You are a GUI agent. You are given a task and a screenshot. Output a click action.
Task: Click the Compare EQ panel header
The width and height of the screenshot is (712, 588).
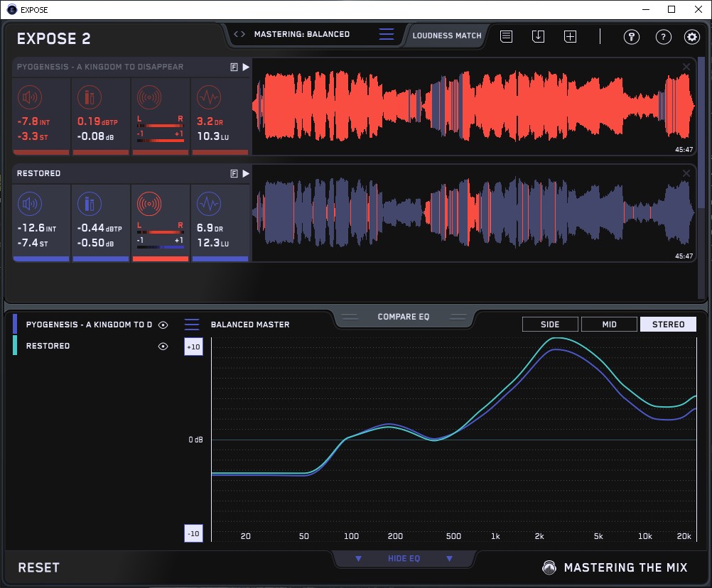404,317
